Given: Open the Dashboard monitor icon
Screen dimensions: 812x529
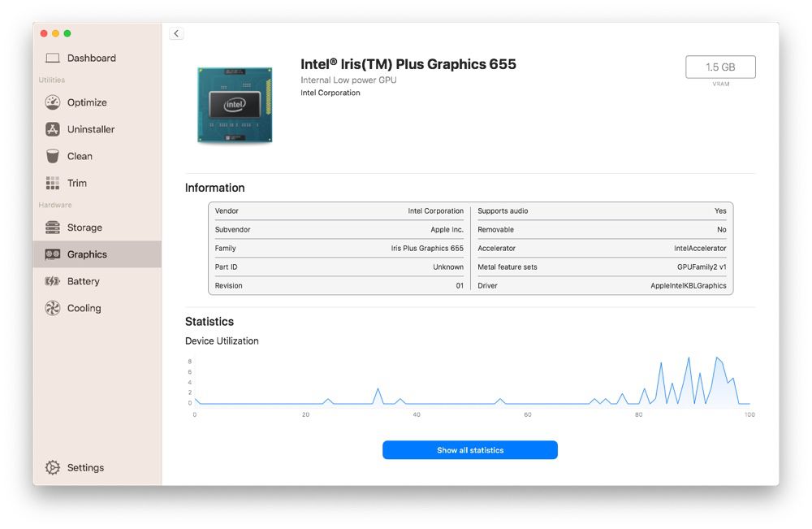Looking at the screenshot, I should coord(52,58).
